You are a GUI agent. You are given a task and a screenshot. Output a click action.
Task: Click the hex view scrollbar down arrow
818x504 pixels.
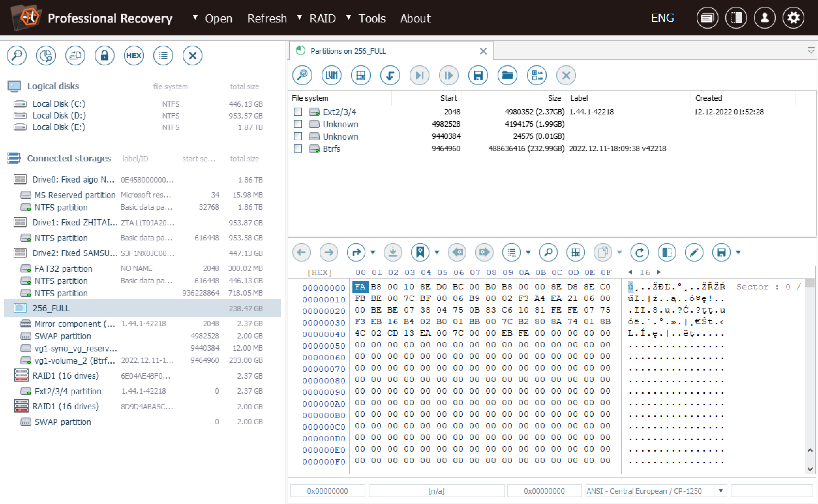(x=810, y=469)
